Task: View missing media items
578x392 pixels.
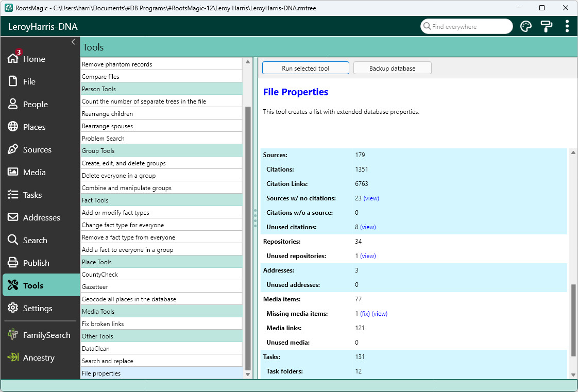Action: (380, 314)
